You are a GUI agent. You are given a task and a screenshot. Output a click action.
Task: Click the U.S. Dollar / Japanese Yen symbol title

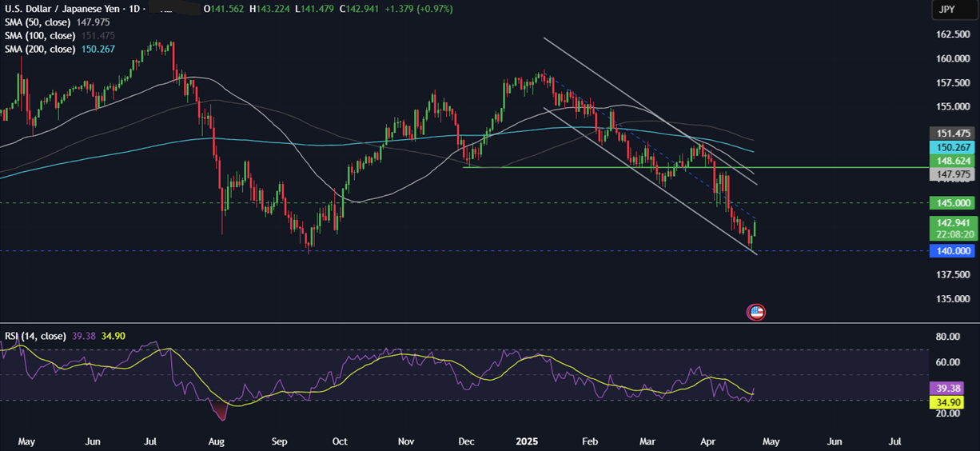click(62, 9)
